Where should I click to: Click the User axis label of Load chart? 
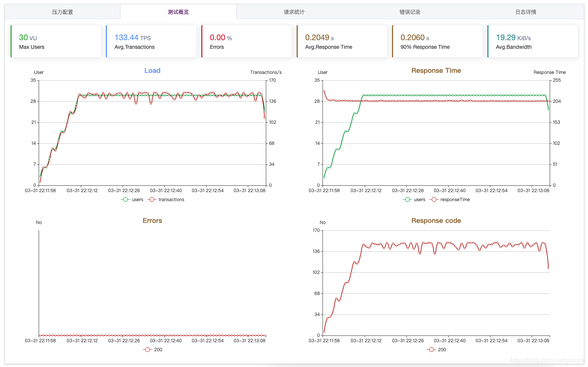click(39, 72)
